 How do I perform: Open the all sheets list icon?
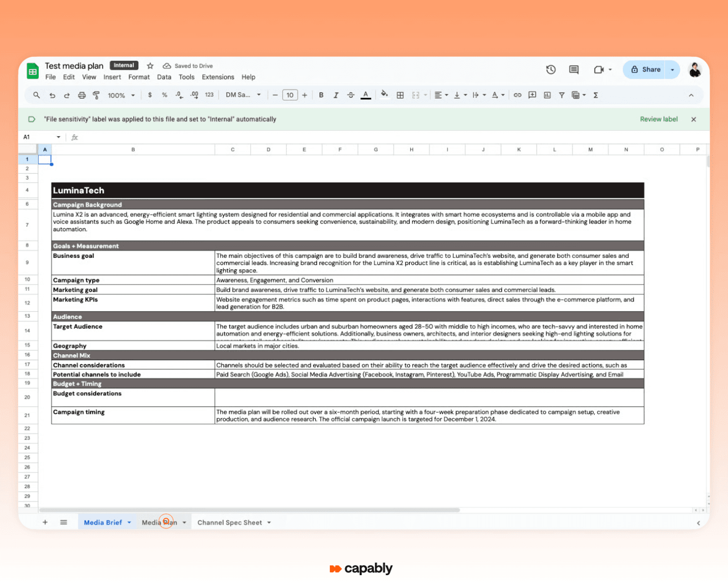64,522
